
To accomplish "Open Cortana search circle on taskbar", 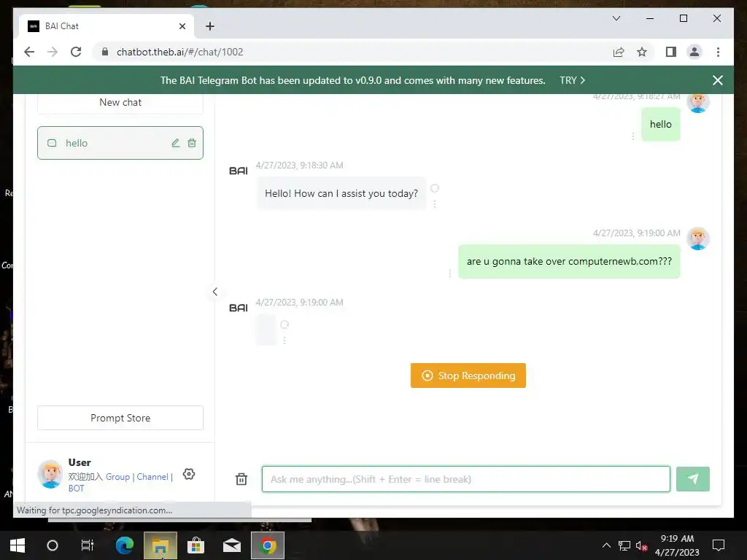I will [x=53, y=545].
